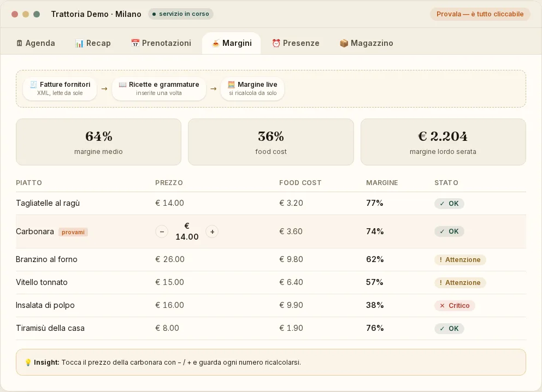Select the 'Ricette e grammature' step chip

click(159, 89)
